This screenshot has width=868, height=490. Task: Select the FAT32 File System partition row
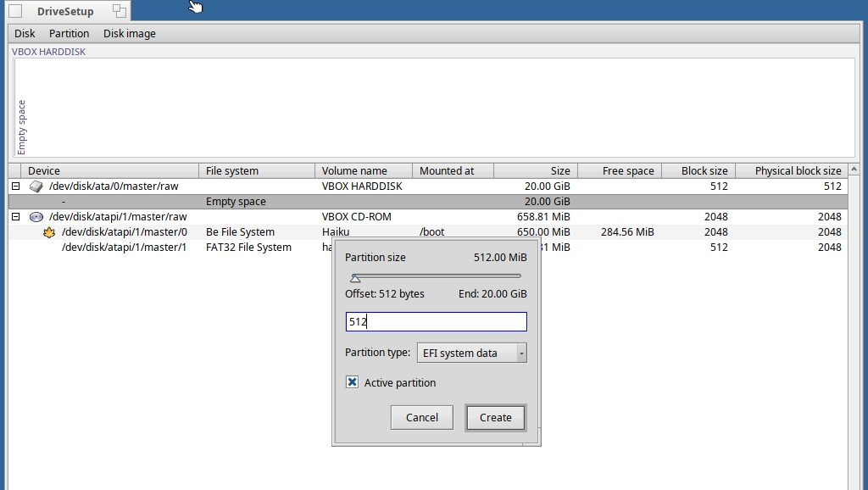[170, 248]
